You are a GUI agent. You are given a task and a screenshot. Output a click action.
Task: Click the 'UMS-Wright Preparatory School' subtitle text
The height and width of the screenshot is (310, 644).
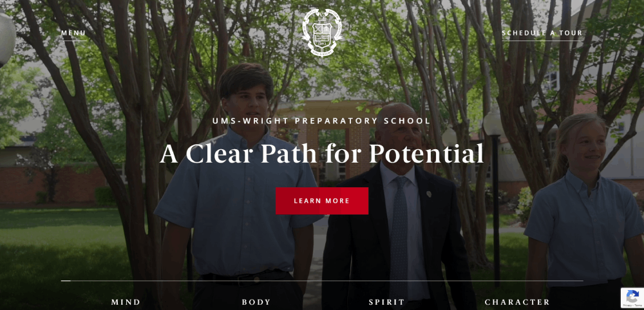322,121
